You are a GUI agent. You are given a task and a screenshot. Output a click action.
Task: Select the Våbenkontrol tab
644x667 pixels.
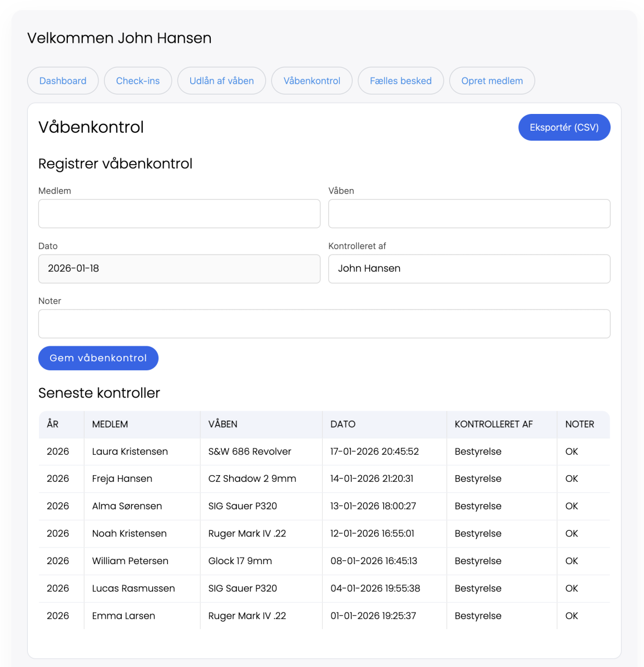[x=311, y=81]
